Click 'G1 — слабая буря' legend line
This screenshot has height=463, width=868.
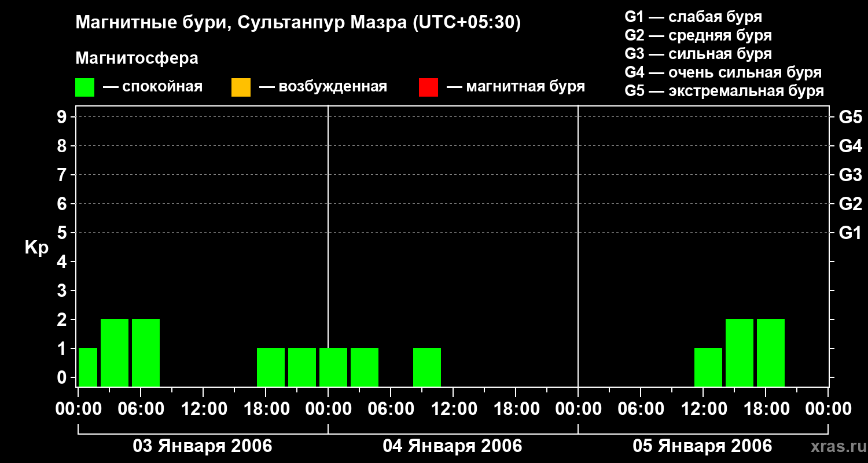[693, 17]
